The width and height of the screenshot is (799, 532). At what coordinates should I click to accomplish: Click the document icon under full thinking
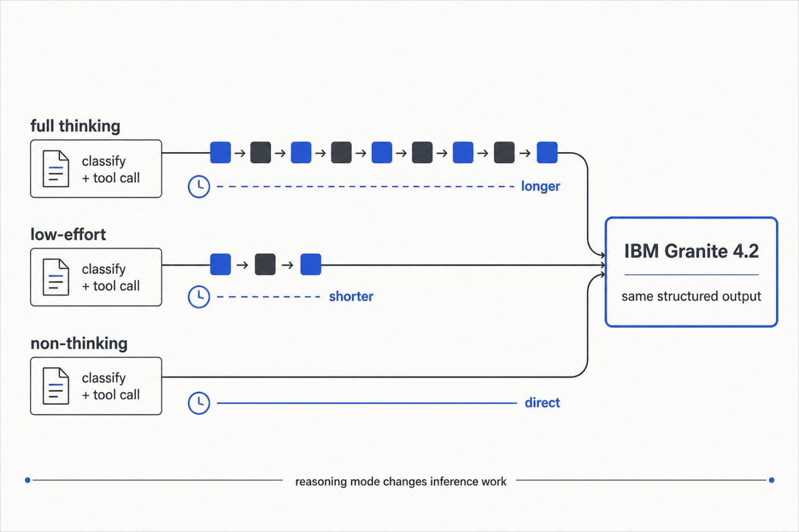[x=56, y=169]
